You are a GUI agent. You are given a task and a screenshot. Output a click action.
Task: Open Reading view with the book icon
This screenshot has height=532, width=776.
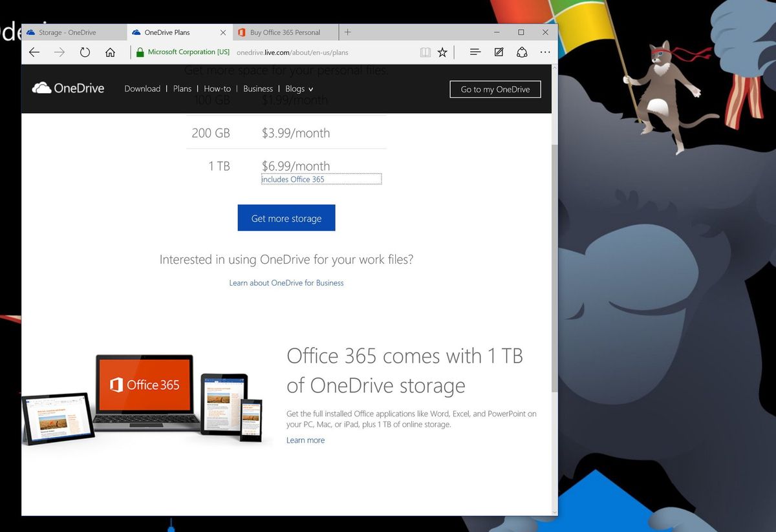coord(425,52)
